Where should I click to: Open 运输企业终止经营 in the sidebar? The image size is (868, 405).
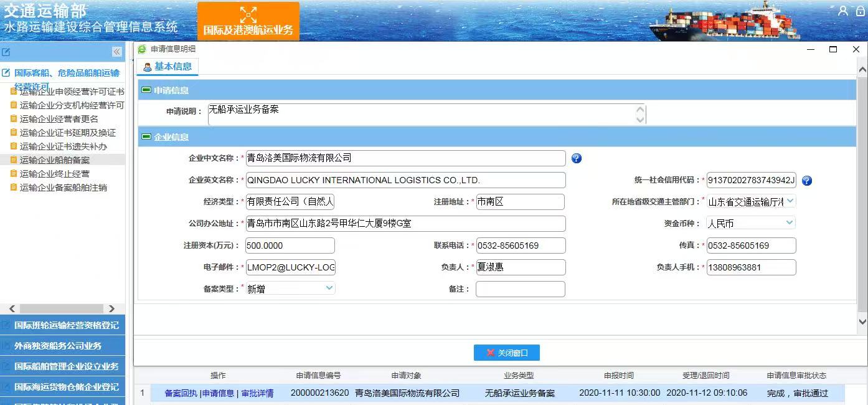click(55, 174)
